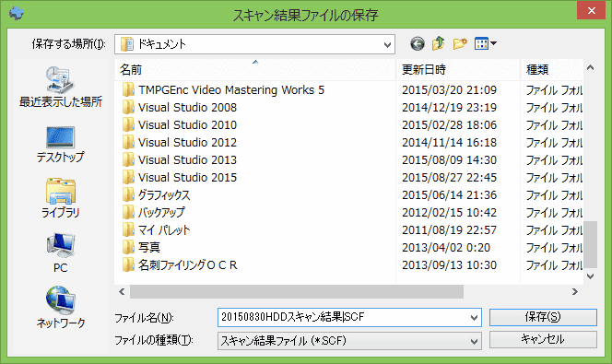Viewport: 612px width, 364px height.
Task: Select Visual Studio 2008 folder name
Action: coord(187,107)
